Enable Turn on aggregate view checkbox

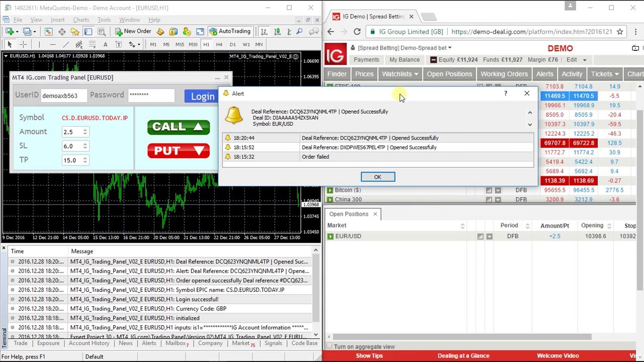[x=330, y=346]
